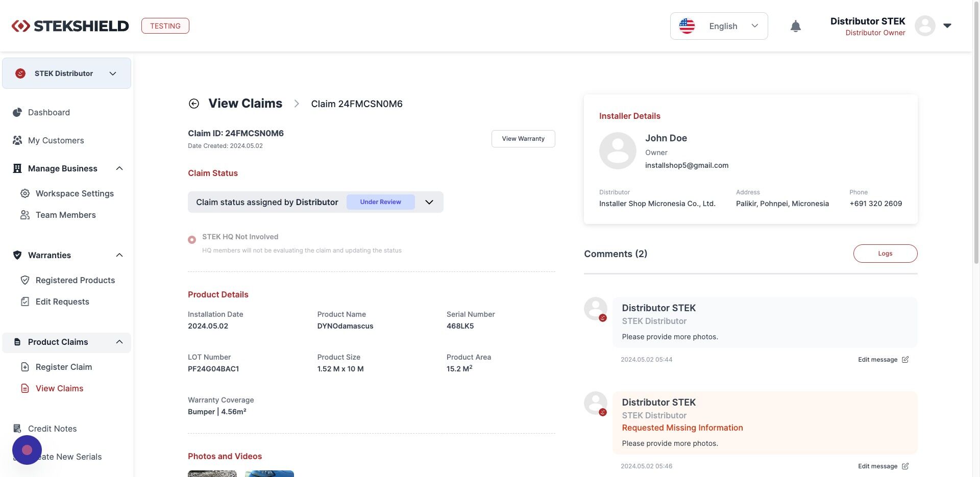This screenshot has width=980, height=477.
Task: Click the Comments (2) heading
Action: [616, 254]
